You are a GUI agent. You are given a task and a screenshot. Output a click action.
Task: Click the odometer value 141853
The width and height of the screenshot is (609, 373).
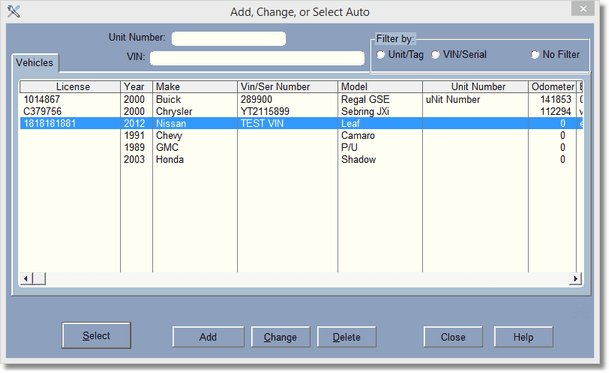pyautogui.click(x=556, y=99)
